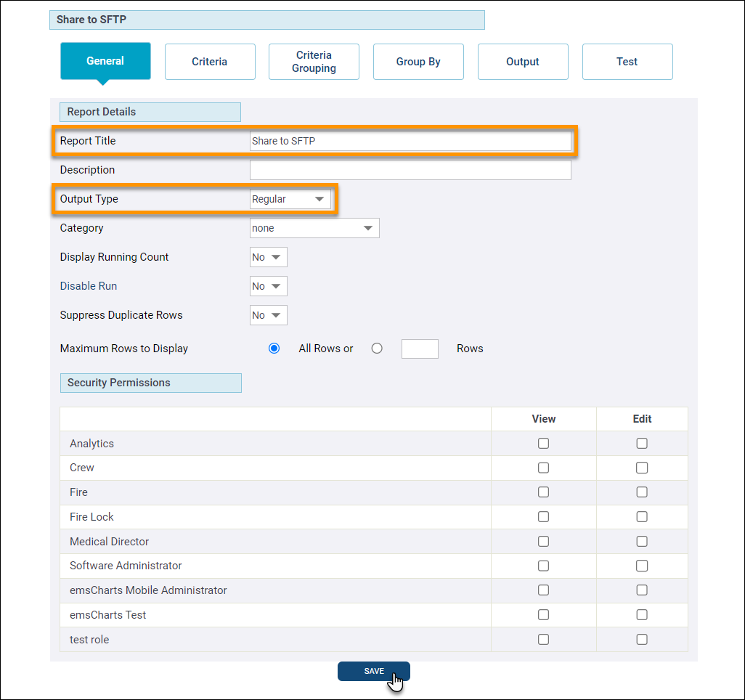Check Edit permission for Fire Lock
The height and width of the screenshot is (700, 745).
tap(642, 516)
